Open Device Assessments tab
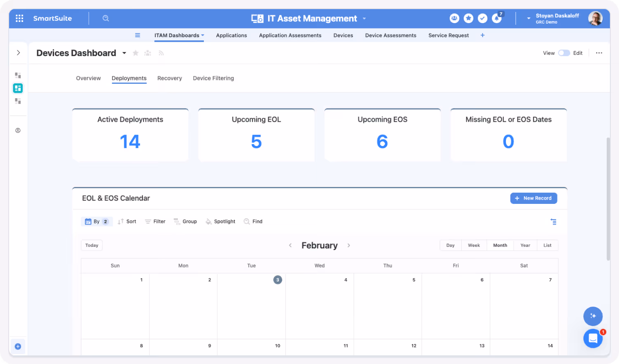 pyautogui.click(x=391, y=35)
